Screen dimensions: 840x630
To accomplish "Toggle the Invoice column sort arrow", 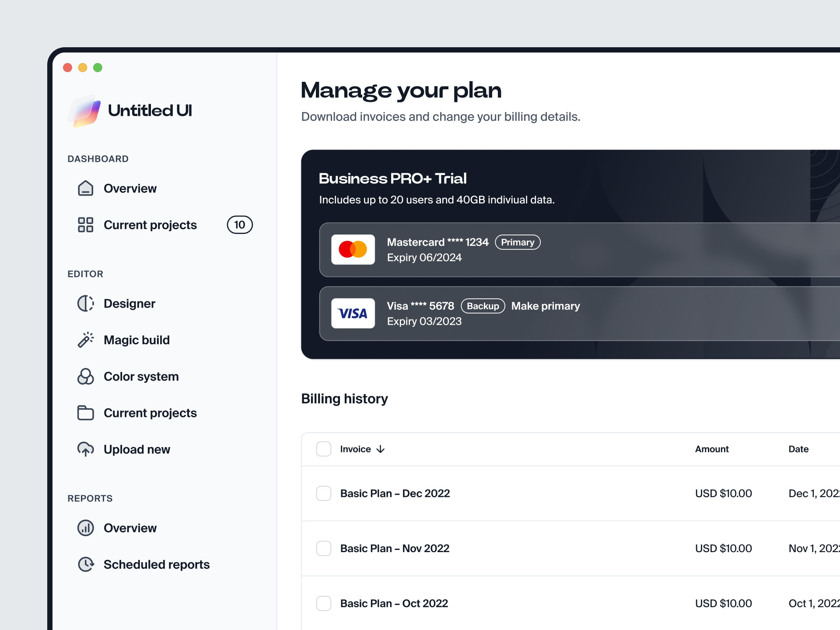I will 380,449.
